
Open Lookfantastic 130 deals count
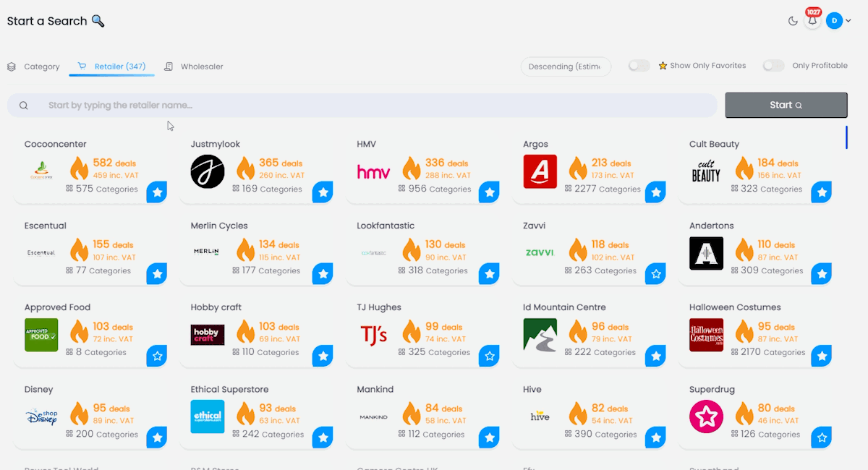(x=444, y=244)
